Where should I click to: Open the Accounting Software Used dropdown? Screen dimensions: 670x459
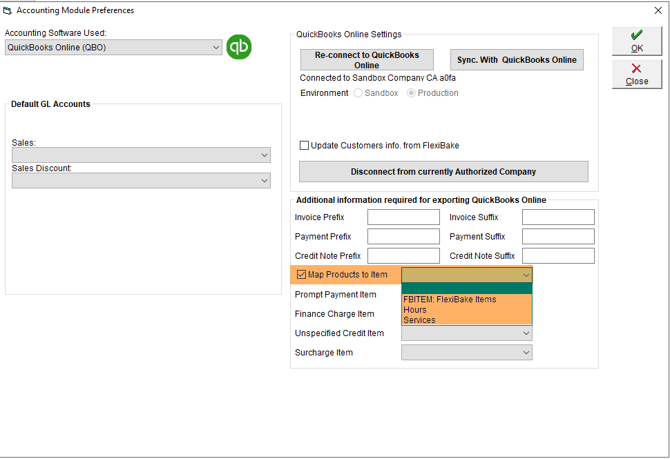114,47
